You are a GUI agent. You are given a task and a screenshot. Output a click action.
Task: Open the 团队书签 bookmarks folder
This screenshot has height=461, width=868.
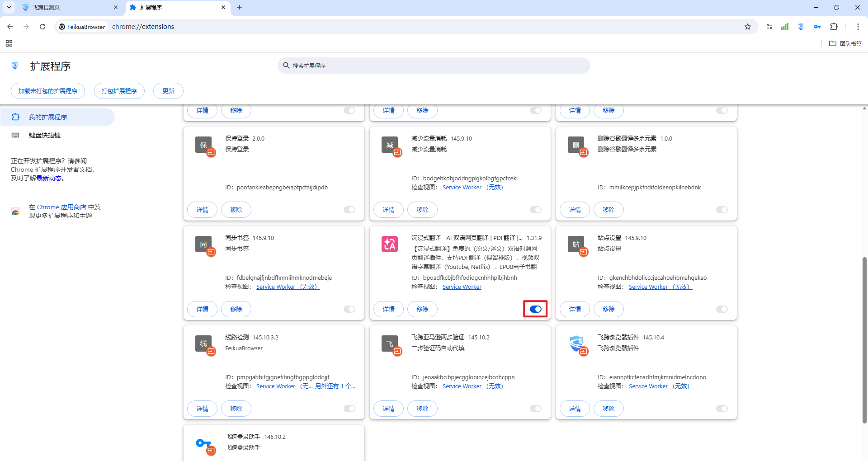point(845,43)
